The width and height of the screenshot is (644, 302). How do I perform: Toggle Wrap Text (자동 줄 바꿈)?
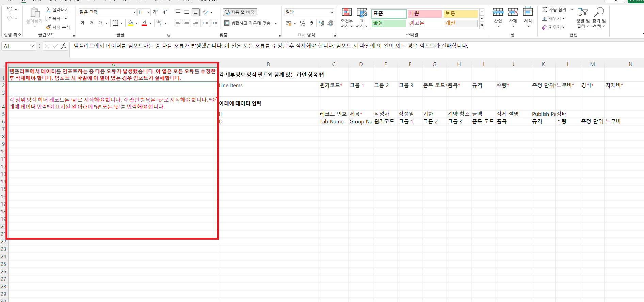coord(240,12)
